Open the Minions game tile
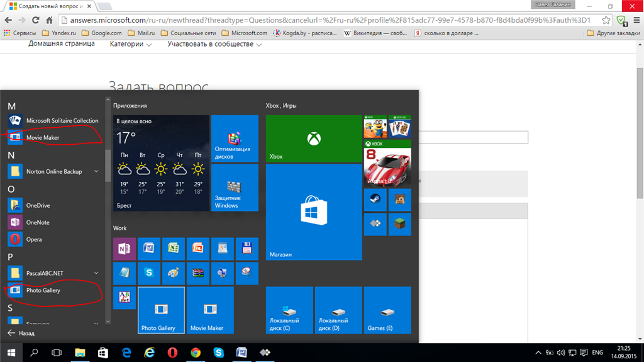This screenshot has height=362, width=644. pyautogui.click(x=375, y=127)
